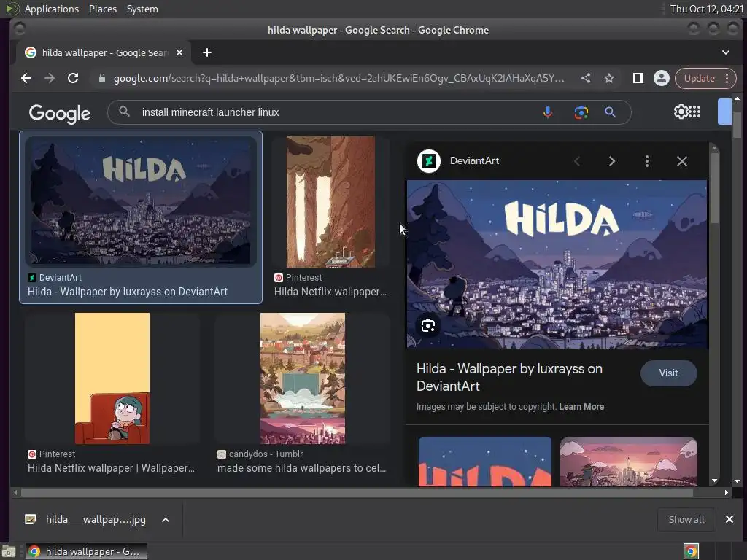This screenshot has height=560, width=747.
Task: Click the clock showing Thu Oct 12
Action: point(706,9)
